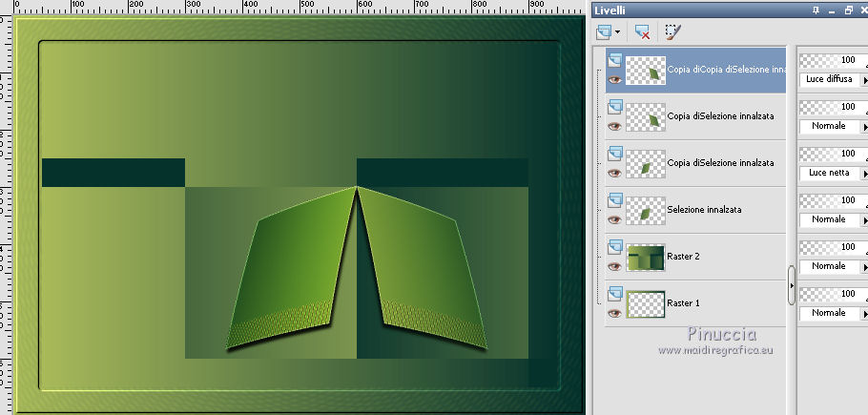Select the Luce netta layer by its name
The image size is (868, 415).
click(720, 163)
